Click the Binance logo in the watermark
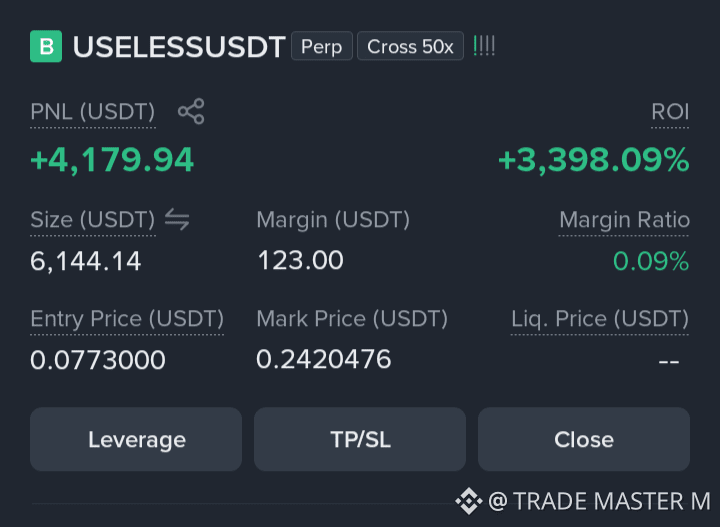This screenshot has height=527, width=720. coord(469,501)
